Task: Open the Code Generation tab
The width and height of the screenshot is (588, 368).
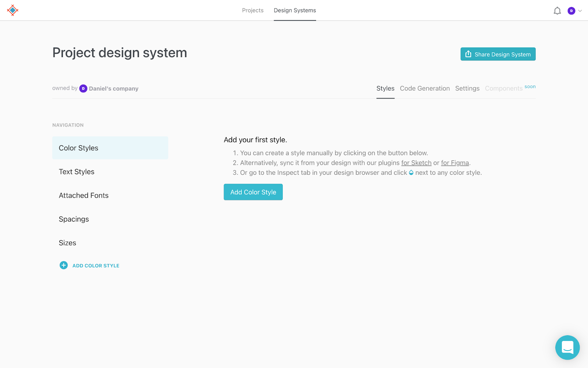Action: coord(425,88)
